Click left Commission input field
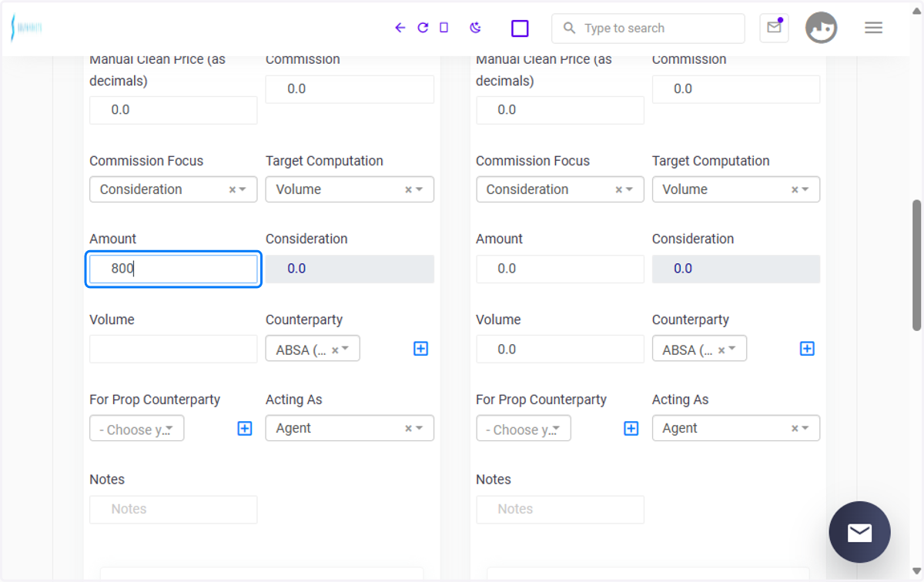 [x=350, y=89]
